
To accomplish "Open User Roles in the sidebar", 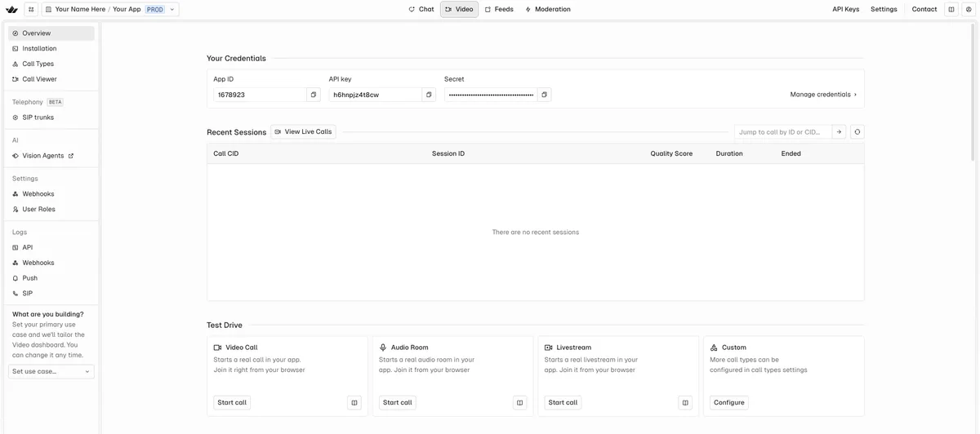I will (x=51, y=209).
